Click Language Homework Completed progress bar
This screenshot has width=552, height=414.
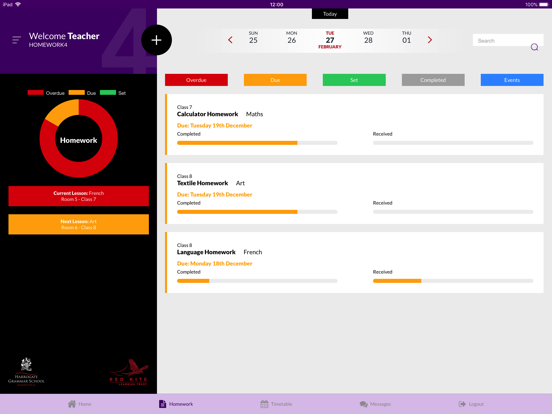tap(257, 281)
